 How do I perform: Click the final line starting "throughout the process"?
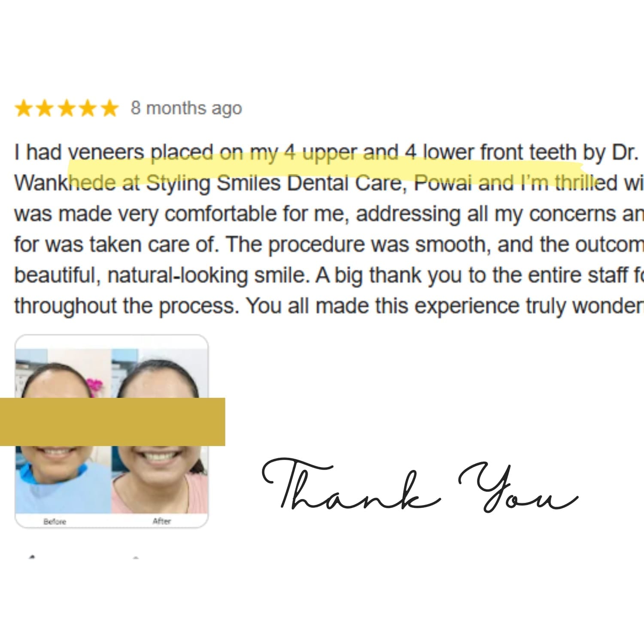(329, 307)
